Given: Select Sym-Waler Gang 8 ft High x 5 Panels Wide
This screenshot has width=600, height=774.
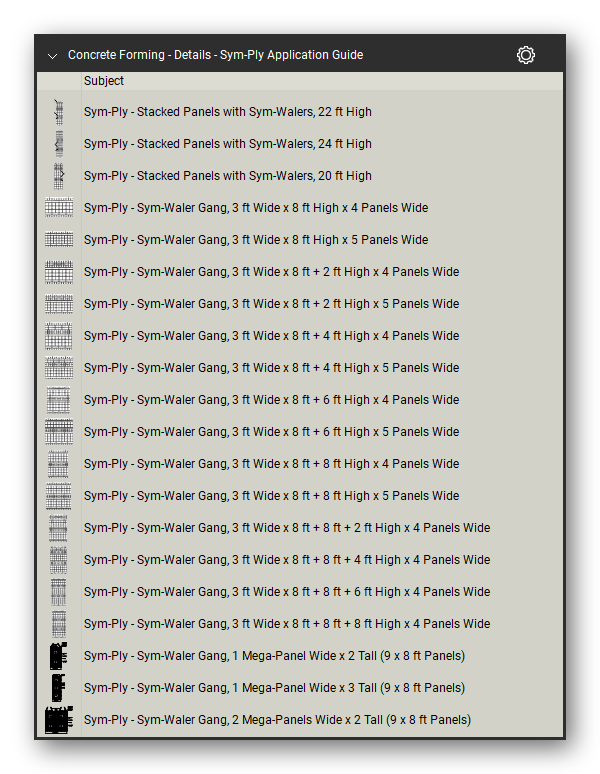Looking at the screenshot, I should pyautogui.click(x=256, y=240).
